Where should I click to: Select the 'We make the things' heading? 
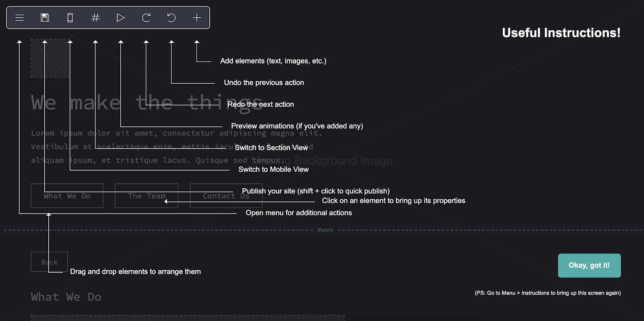pyautogui.click(x=147, y=103)
